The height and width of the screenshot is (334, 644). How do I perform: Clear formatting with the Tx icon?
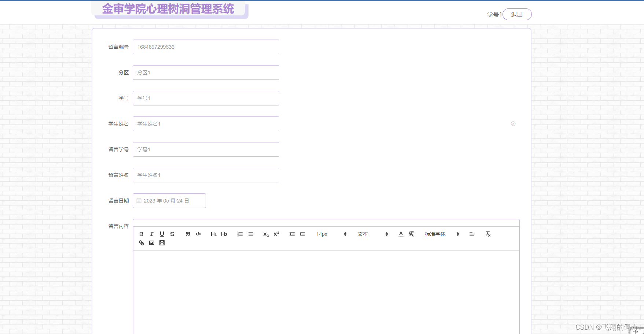coord(488,234)
